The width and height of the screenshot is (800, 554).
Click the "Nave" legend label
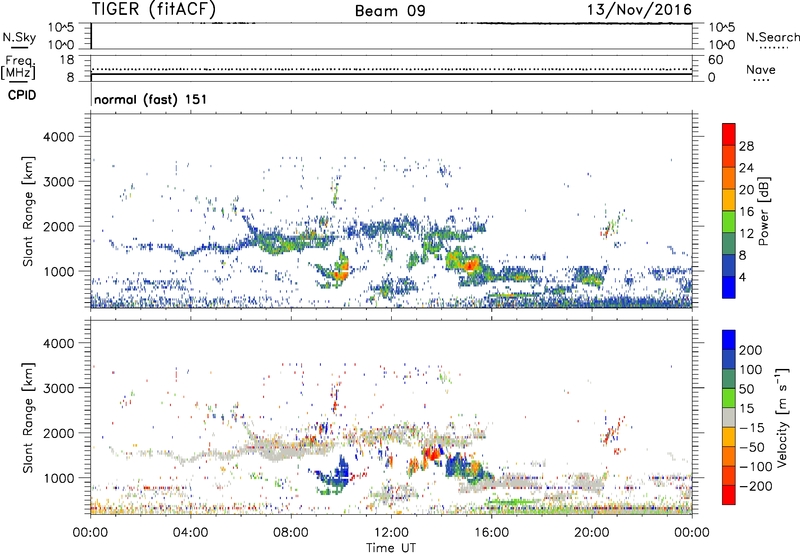[x=761, y=69]
